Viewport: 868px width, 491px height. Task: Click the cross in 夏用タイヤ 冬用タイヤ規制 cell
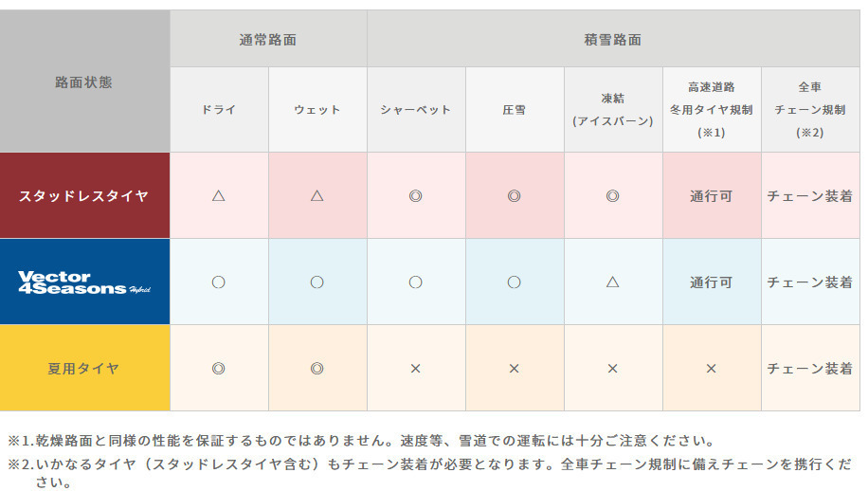coord(712,369)
